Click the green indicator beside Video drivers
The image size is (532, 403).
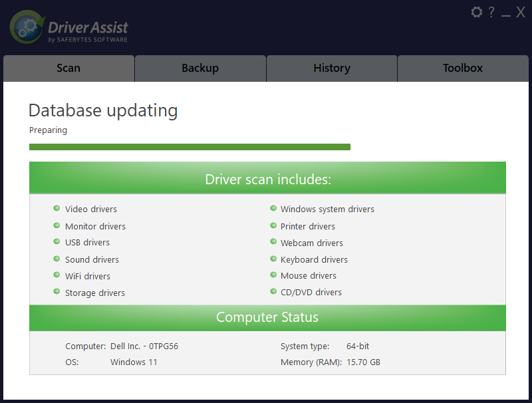click(57, 208)
